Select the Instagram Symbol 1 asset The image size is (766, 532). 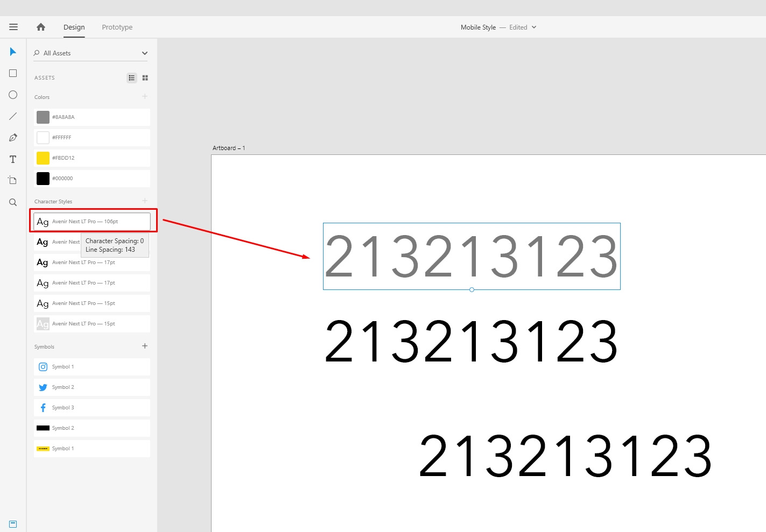(92, 366)
